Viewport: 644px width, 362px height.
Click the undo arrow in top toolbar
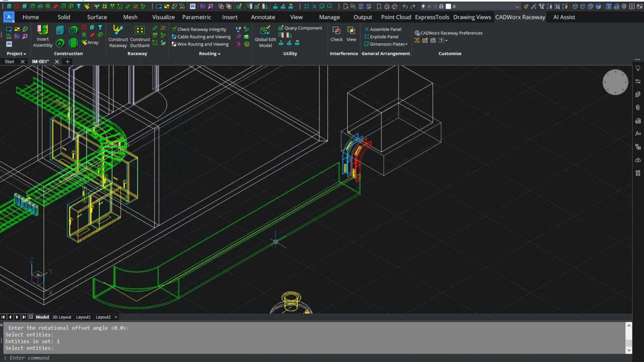coord(405,6)
